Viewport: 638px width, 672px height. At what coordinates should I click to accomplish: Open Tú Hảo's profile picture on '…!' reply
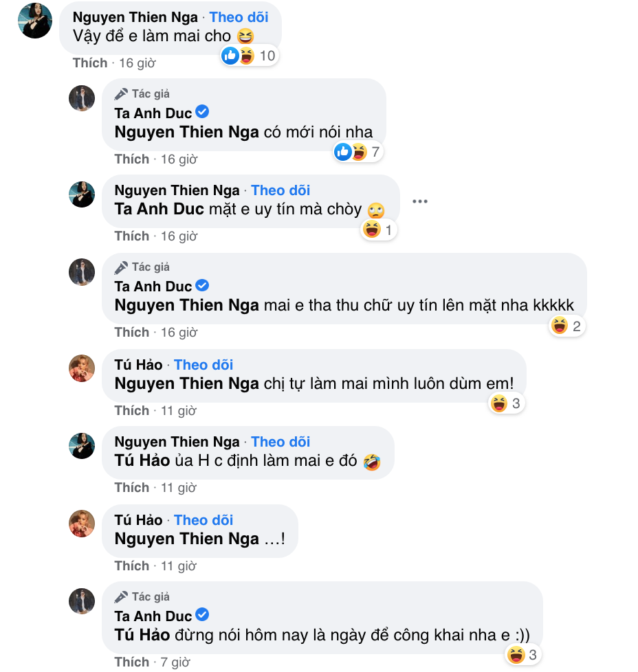point(82,524)
